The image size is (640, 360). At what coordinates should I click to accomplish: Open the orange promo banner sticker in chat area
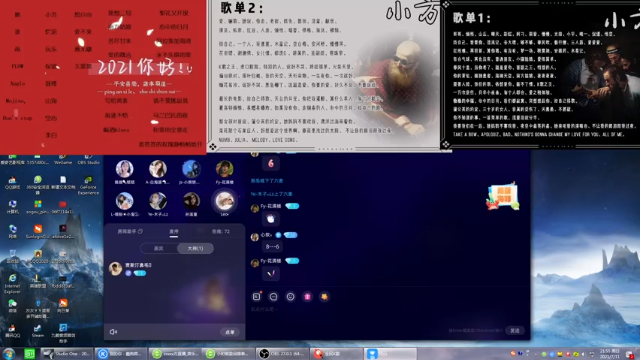coord(502,197)
